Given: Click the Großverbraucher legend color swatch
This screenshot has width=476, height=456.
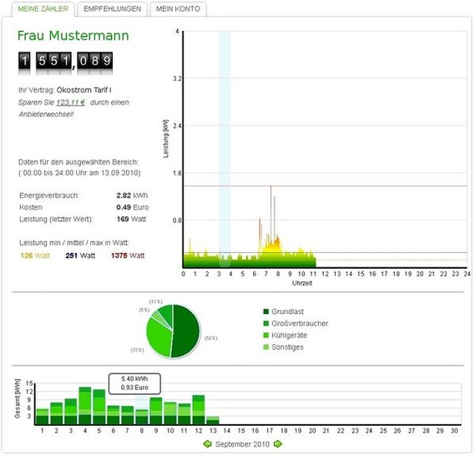Looking at the screenshot, I should 266,323.
